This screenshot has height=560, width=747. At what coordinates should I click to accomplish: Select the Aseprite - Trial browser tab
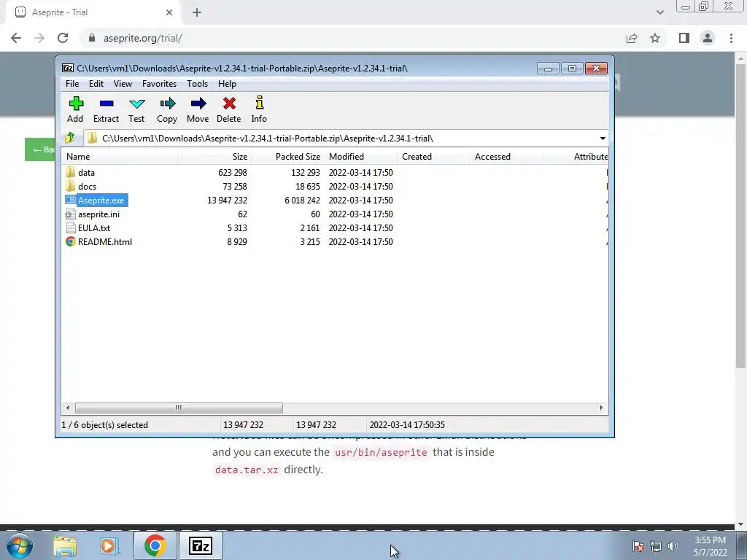tap(93, 12)
